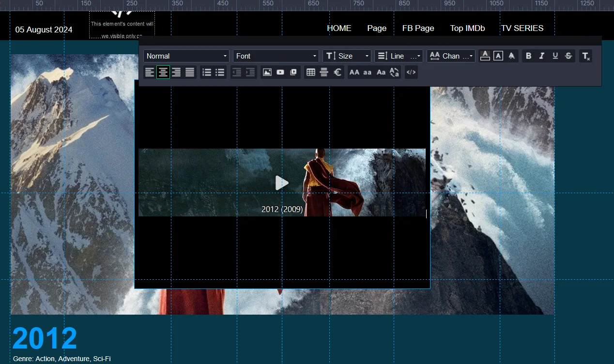Pick the text color with underlined A
The width and height of the screenshot is (614, 364).
point(485,56)
